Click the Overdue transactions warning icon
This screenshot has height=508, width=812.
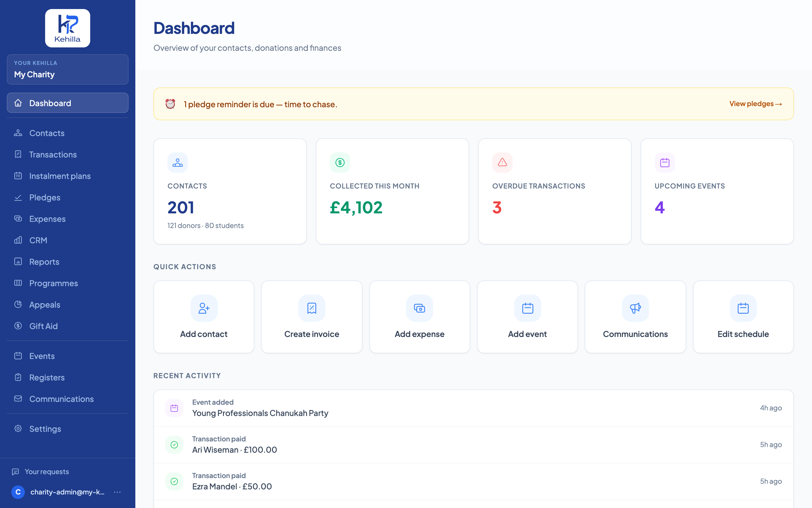pyautogui.click(x=502, y=163)
